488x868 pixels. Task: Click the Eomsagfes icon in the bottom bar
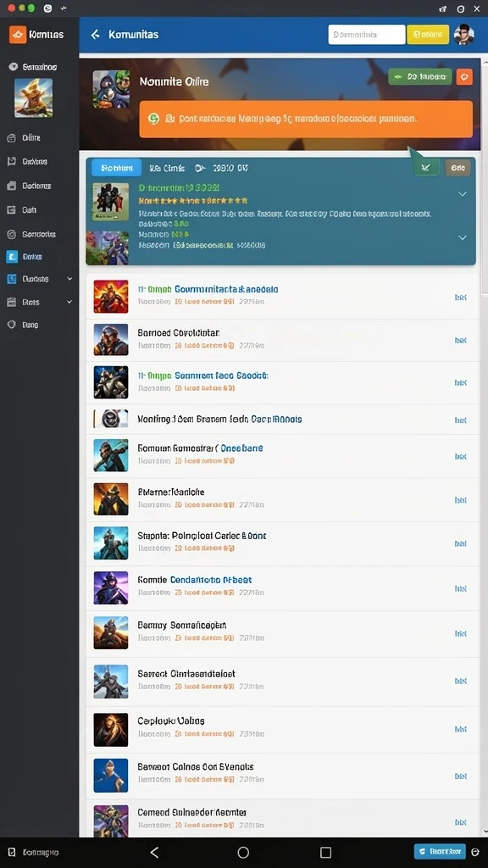point(12,853)
